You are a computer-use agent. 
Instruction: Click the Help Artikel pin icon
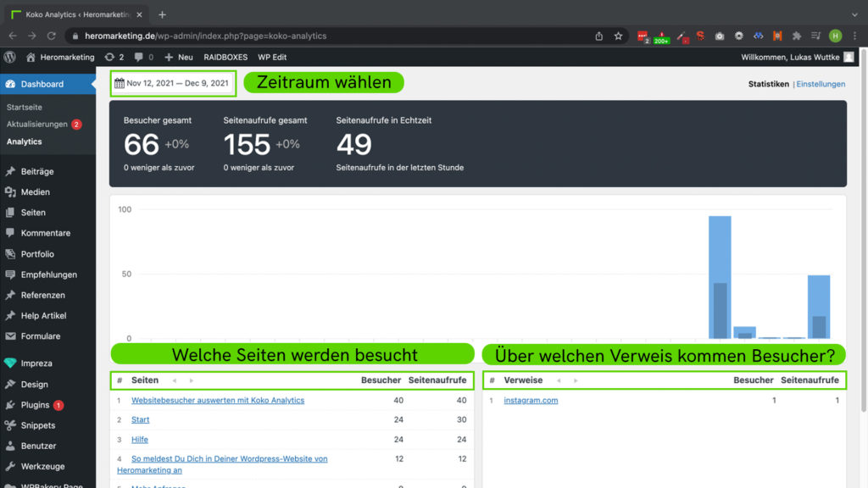point(10,315)
